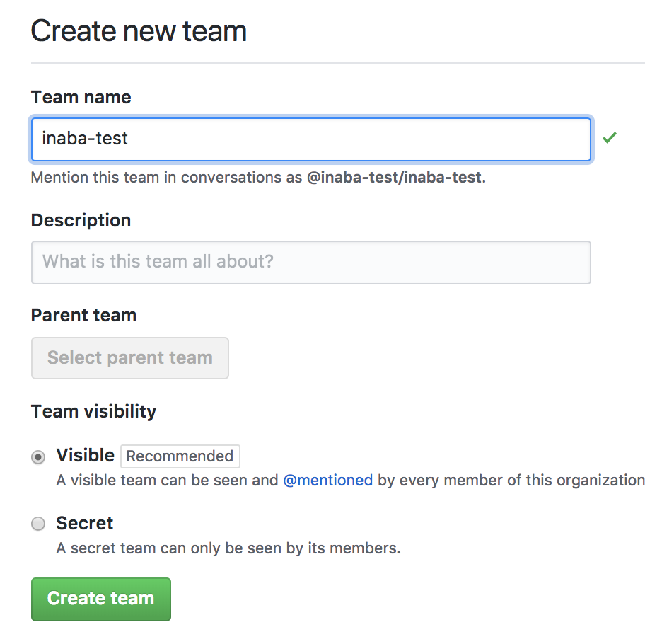Viewport: 645px width, 644px height.
Task: Click the Team visibility section heading
Action: [93, 411]
